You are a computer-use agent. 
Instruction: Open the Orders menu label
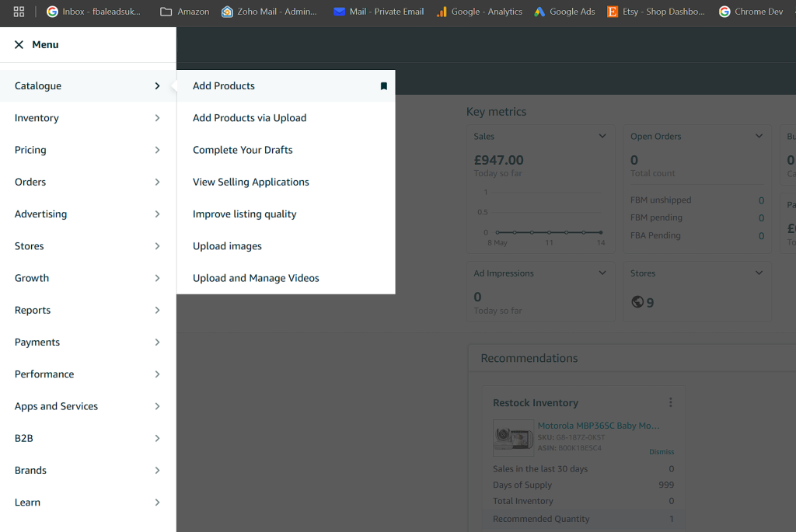(30, 182)
